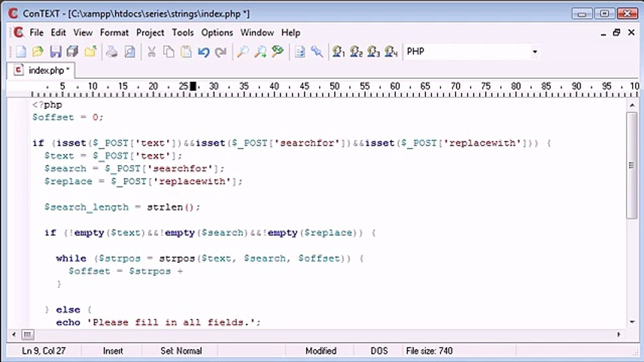Image resolution: width=644 pixels, height=362 pixels.
Task: Click the Undo arrow icon
Action: 203,51
